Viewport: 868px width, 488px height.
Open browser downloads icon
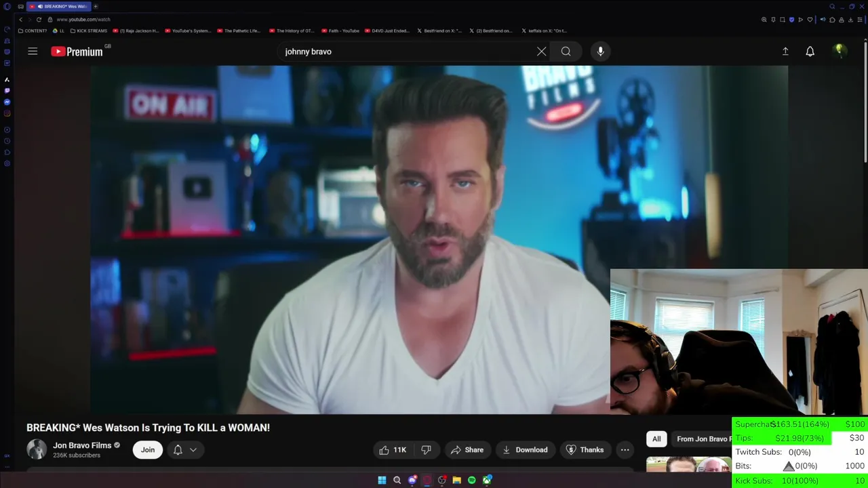click(850, 20)
